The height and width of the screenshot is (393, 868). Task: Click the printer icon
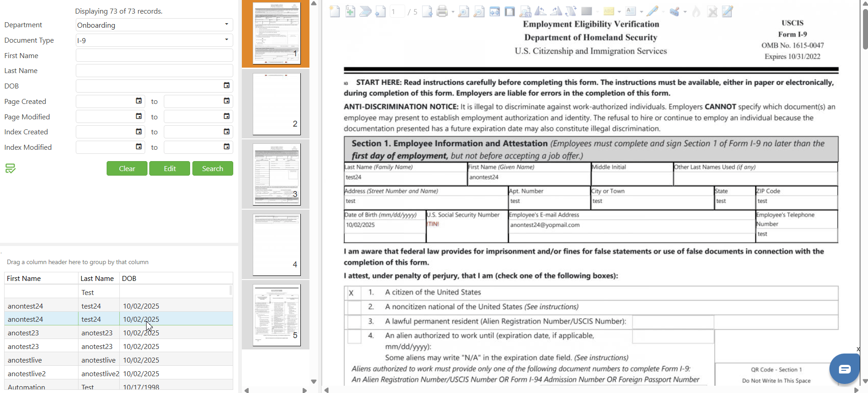442,12
